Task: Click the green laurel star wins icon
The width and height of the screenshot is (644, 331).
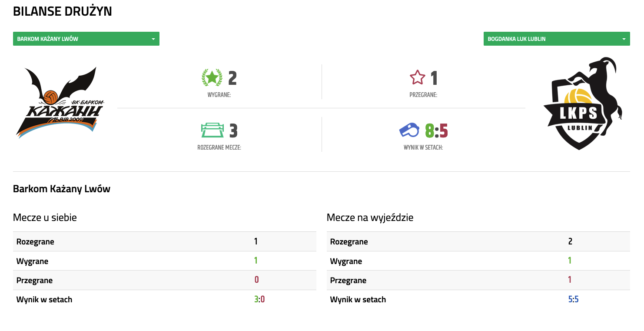Action: tap(212, 78)
